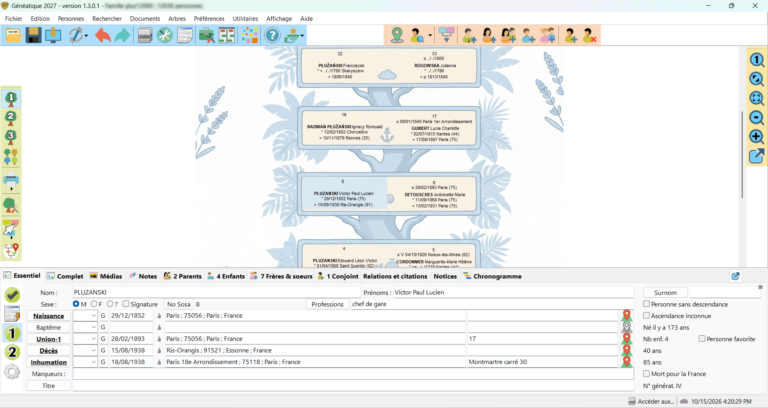Expand the dropdown arrow beside person search icon
This screenshot has width=768, height=408.
coord(430,35)
